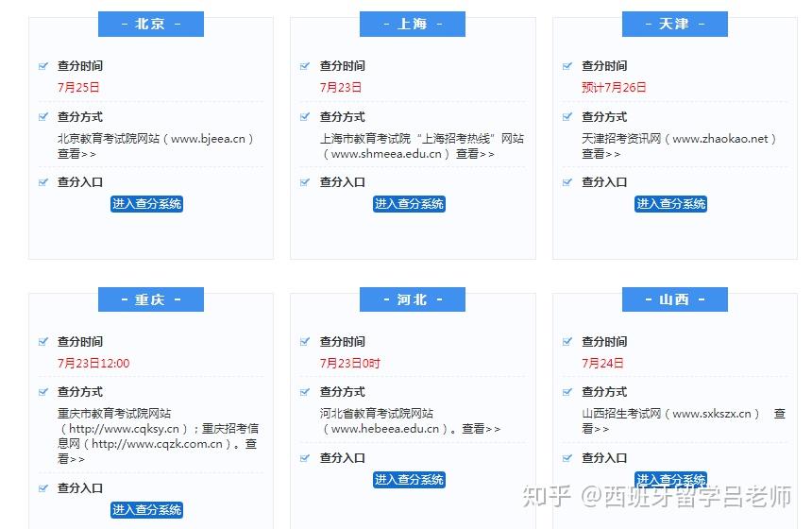Open 查看>> link under 天津招考资讯网
Viewport: 812px width, 529px height.
click(601, 154)
